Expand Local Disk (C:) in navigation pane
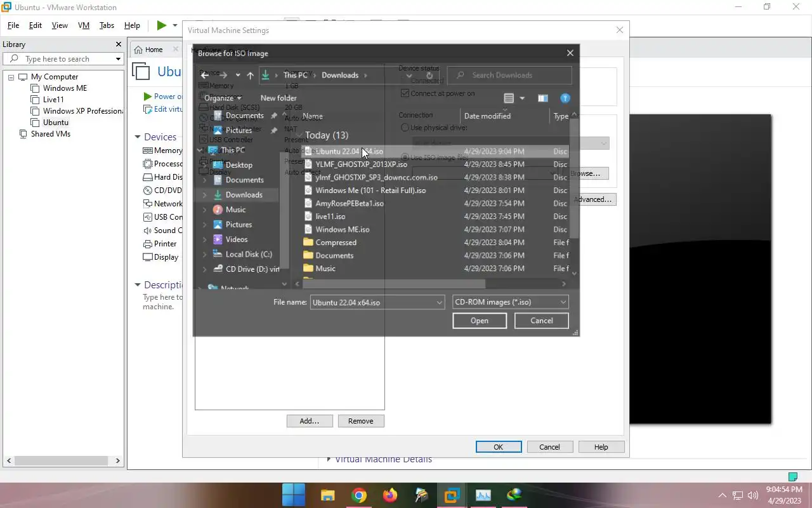The width and height of the screenshot is (812, 508). pyautogui.click(x=204, y=255)
